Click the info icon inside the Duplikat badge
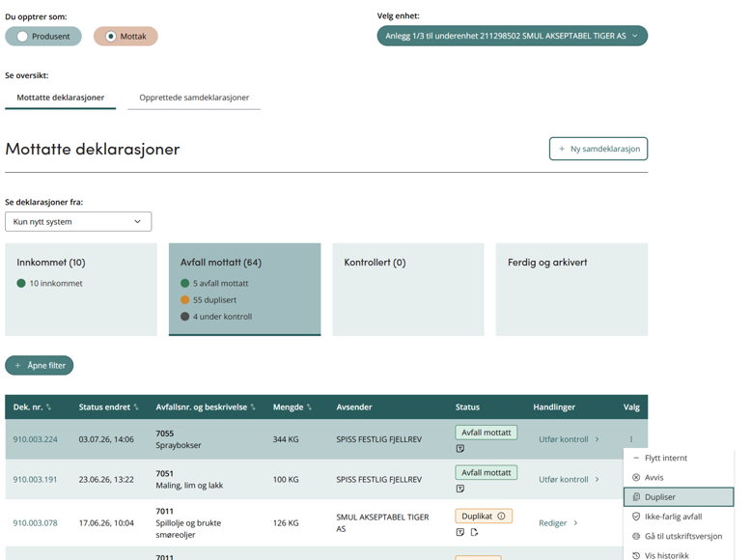Image resolution: width=751 pixels, height=560 pixels. pos(501,516)
